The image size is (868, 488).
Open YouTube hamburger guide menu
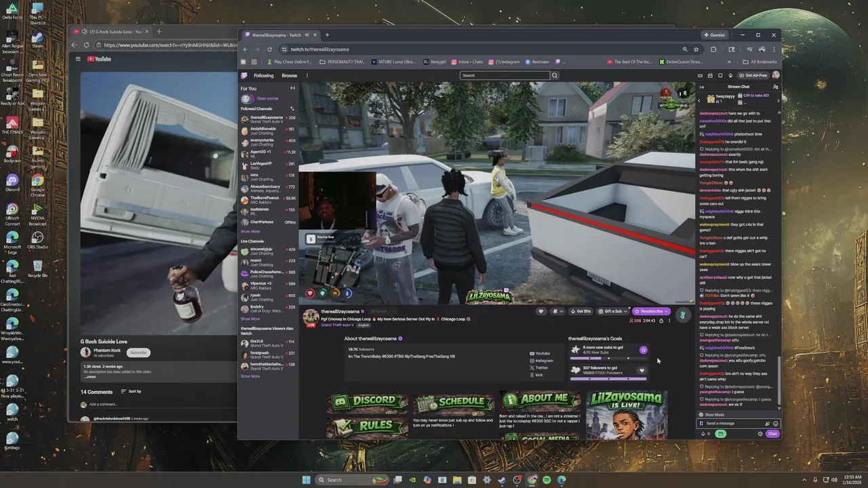point(77,59)
